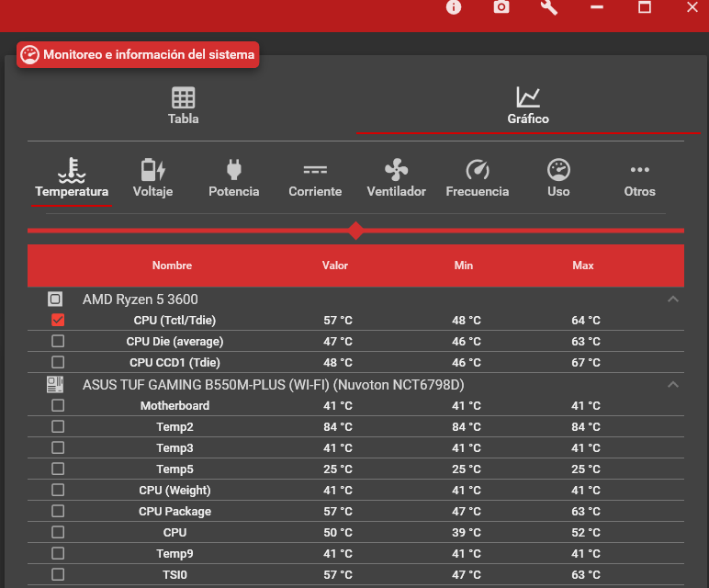Open the Otros tab label
Viewport: 709px width, 588px height.
coord(640,192)
